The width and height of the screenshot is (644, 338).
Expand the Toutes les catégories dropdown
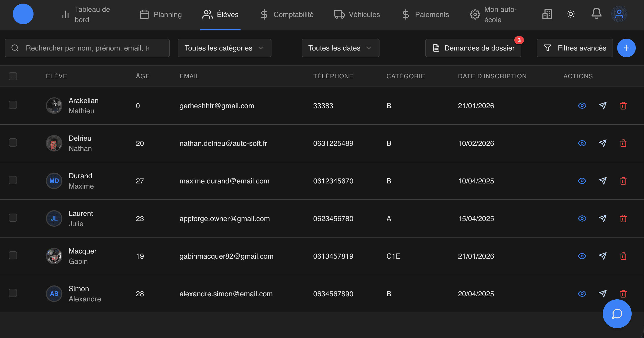coord(224,48)
